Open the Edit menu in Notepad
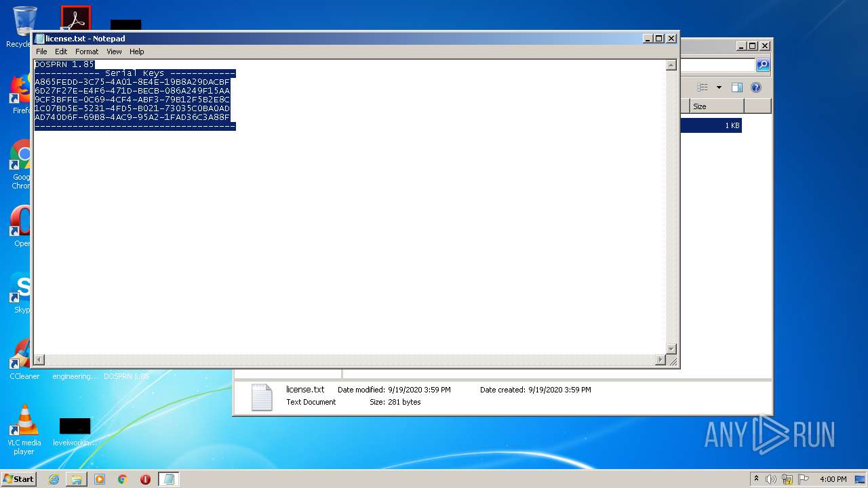868x488 pixels. point(61,52)
